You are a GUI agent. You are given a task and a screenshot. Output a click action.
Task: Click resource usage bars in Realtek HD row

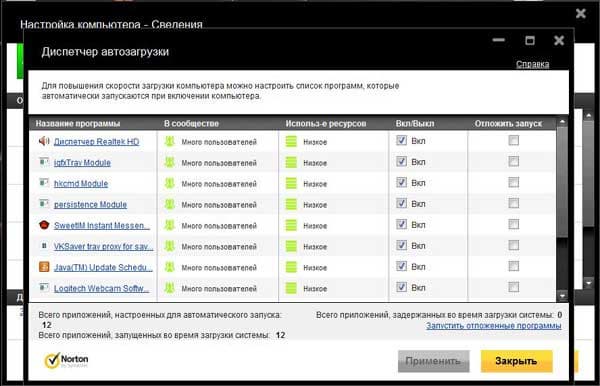291,142
